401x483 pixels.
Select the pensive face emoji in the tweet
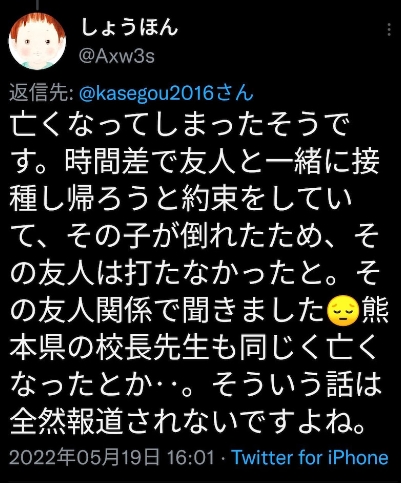click(343, 312)
